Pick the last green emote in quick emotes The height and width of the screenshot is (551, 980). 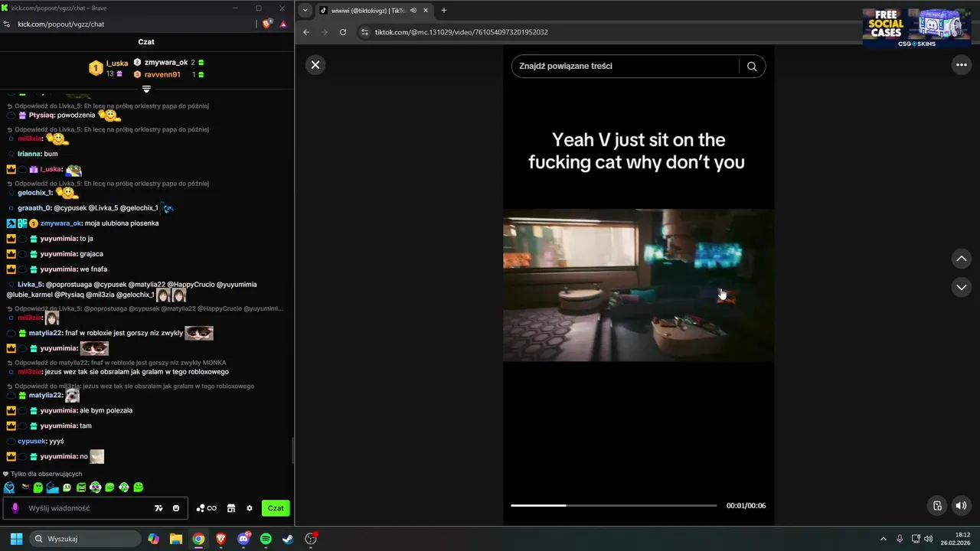[138, 487]
